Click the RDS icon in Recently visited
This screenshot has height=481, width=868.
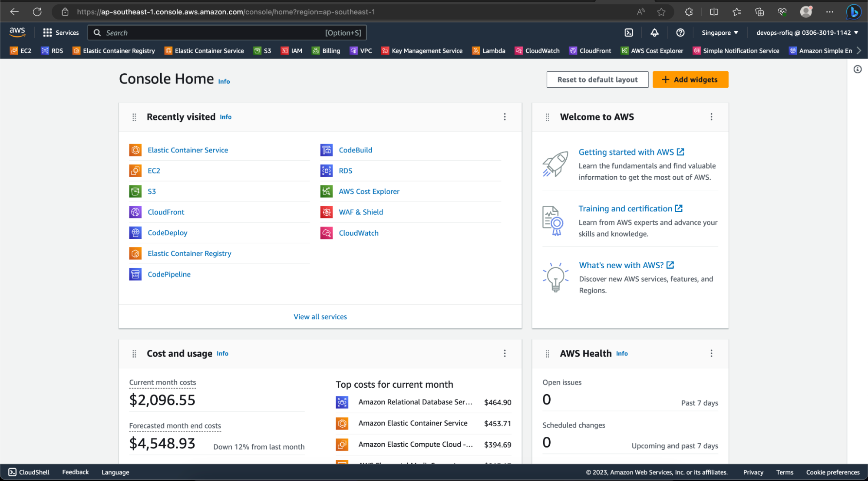point(327,171)
